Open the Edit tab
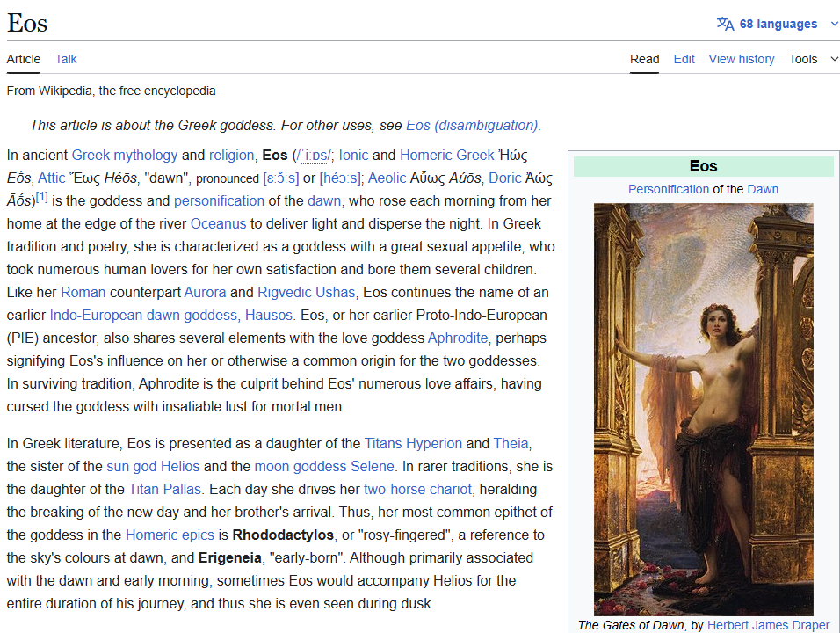 click(x=684, y=59)
